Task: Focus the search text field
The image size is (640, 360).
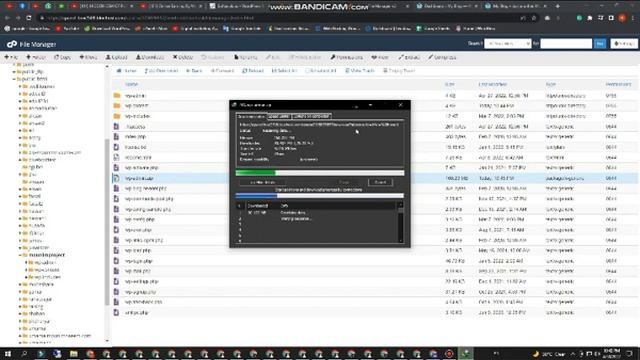Action: [x=566, y=44]
